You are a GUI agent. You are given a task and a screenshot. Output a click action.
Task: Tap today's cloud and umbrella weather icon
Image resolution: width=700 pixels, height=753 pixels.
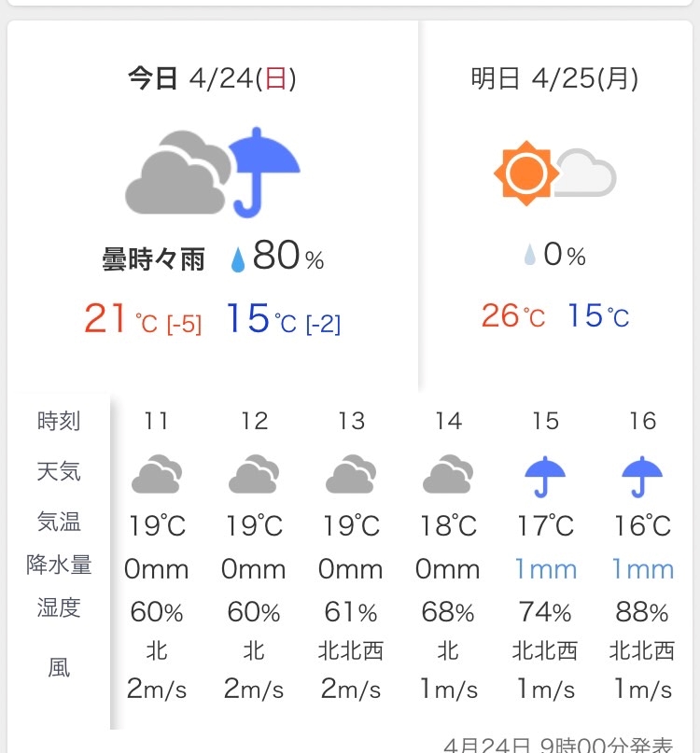213,173
